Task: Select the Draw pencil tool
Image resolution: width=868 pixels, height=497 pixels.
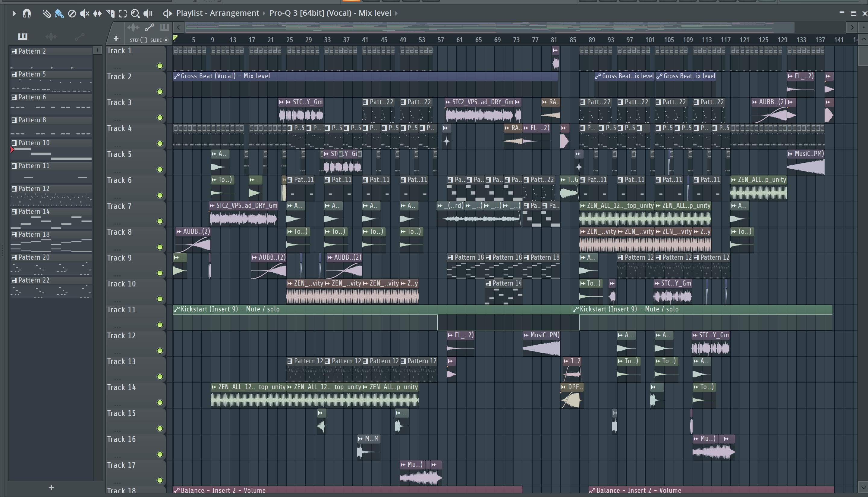Action: [x=46, y=13]
